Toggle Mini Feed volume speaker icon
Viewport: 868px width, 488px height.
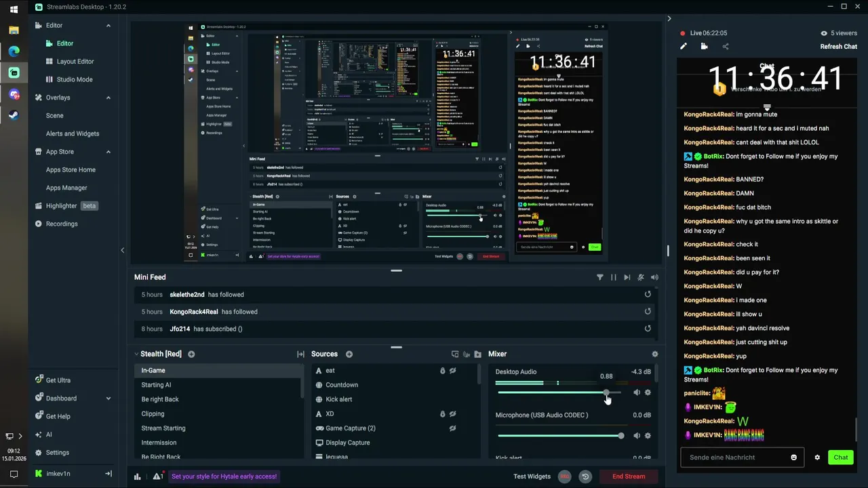(654, 277)
